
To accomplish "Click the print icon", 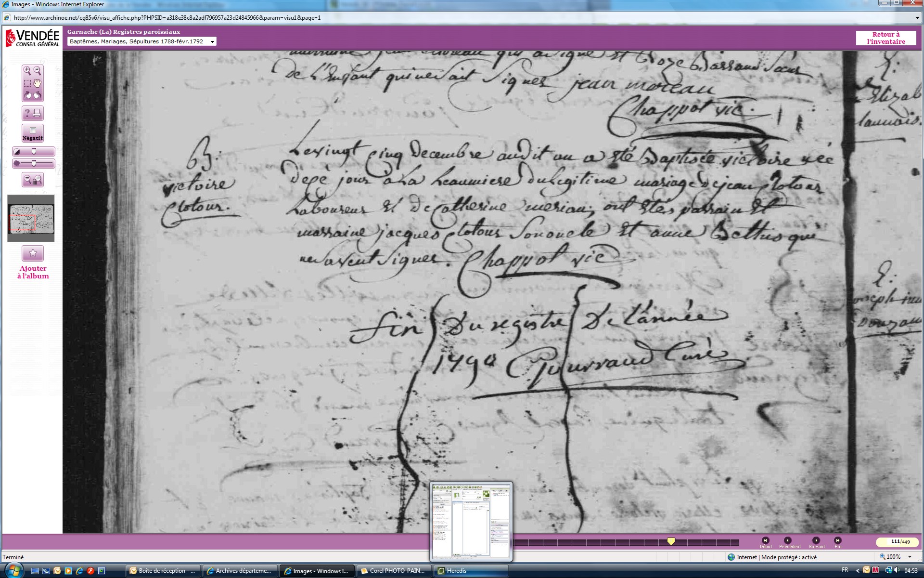I will (x=38, y=113).
